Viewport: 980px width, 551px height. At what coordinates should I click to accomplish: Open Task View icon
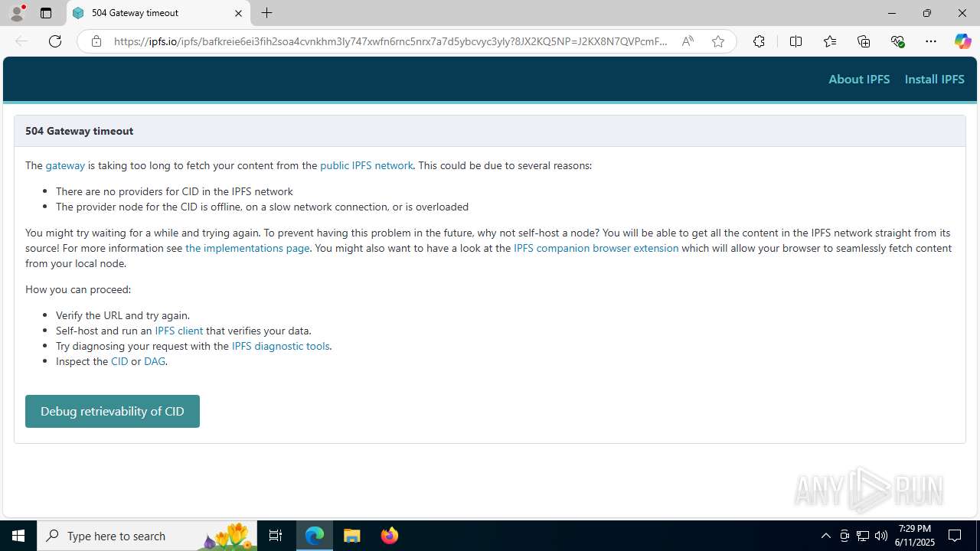click(276, 536)
